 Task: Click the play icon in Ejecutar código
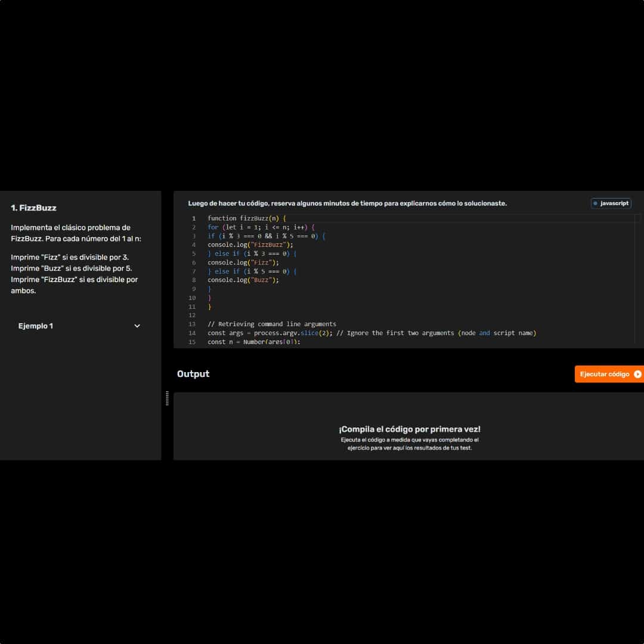tap(637, 374)
